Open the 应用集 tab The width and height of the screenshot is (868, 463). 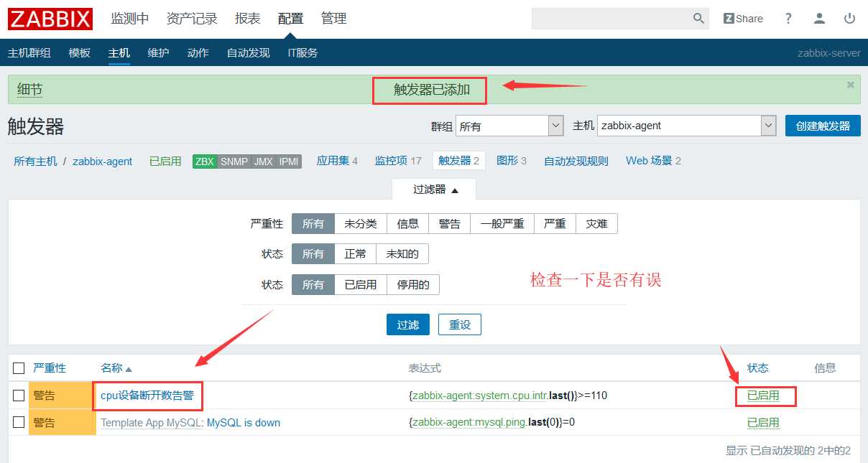pyautogui.click(x=333, y=161)
